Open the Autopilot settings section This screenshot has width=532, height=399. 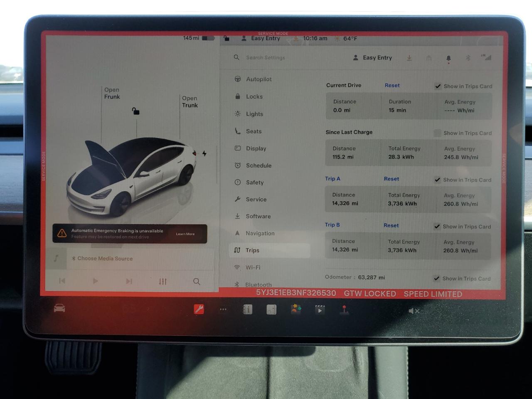pos(259,79)
